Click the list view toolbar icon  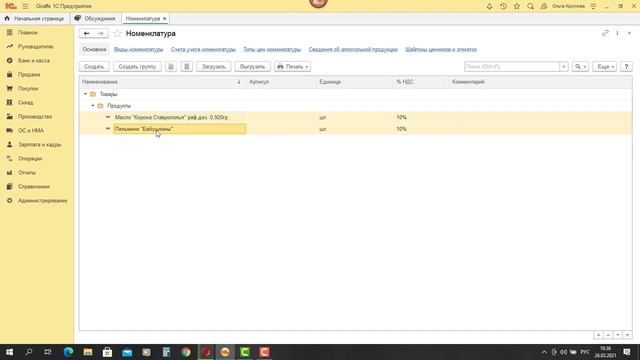click(x=187, y=67)
